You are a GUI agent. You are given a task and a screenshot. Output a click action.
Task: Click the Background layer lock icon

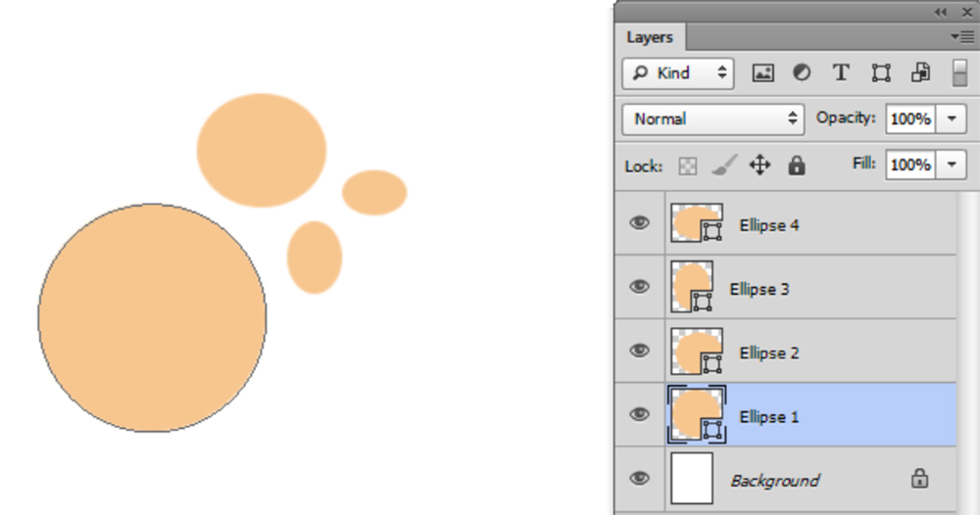(x=919, y=479)
